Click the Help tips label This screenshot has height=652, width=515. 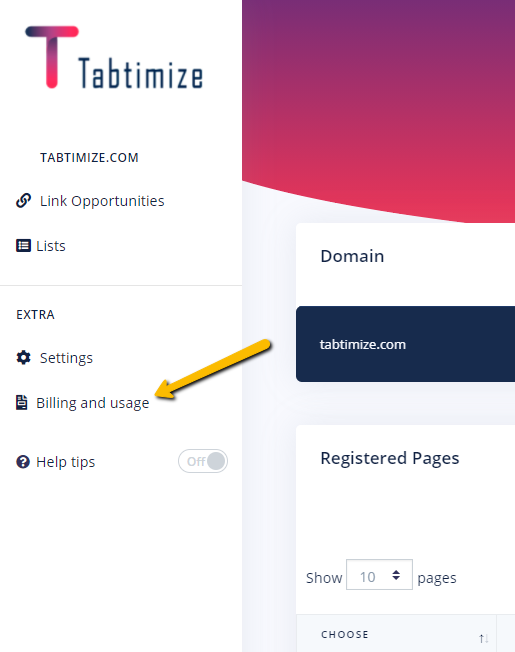[x=66, y=462]
